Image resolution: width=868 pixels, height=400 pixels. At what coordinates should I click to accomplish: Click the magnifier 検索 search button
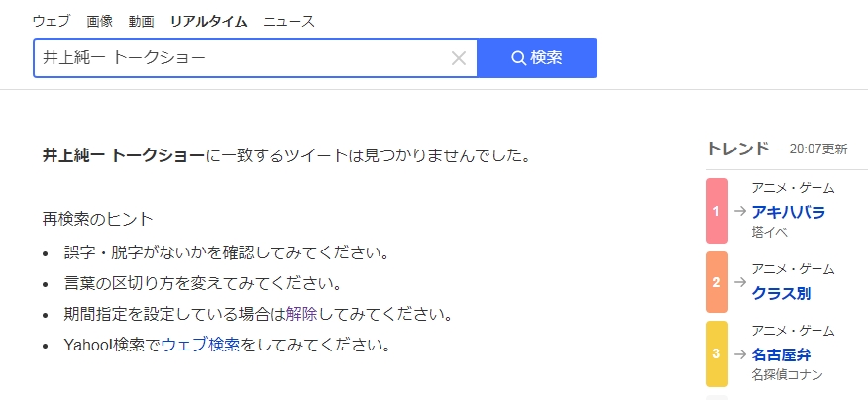coord(537,58)
